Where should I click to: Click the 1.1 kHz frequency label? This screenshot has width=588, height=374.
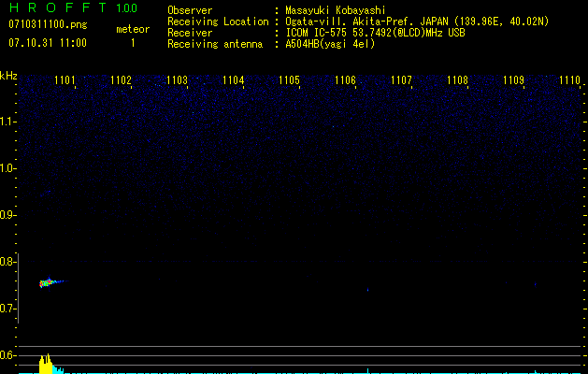(x=7, y=122)
